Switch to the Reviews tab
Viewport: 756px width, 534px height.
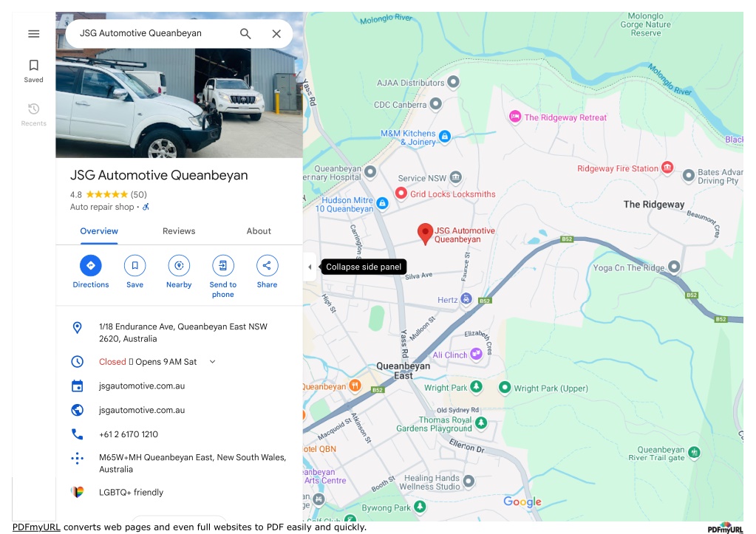pyautogui.click(x=179, y=231)
